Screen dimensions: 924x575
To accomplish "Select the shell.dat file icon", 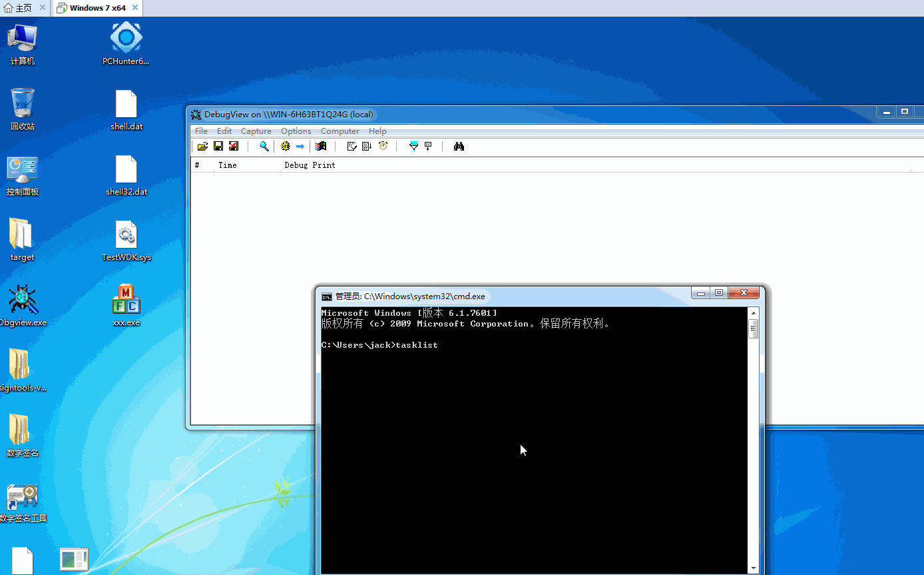I will [x=126, y=109].
